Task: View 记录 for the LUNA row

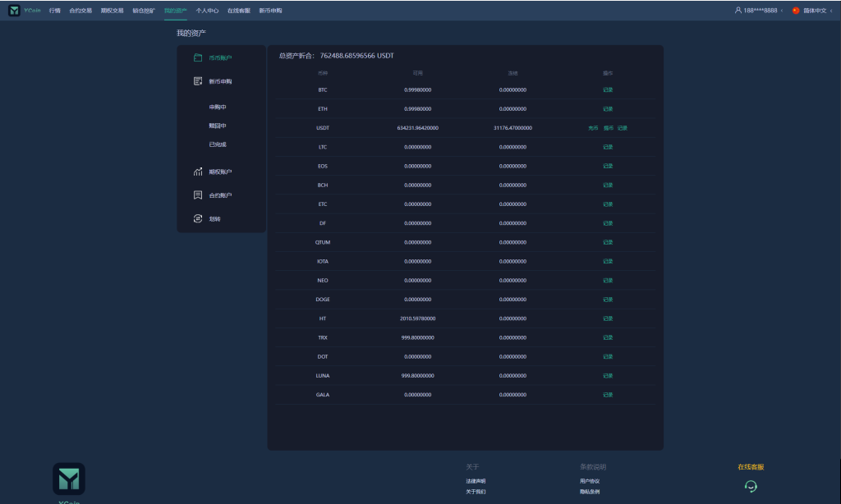Action: (x=608, y=375)
